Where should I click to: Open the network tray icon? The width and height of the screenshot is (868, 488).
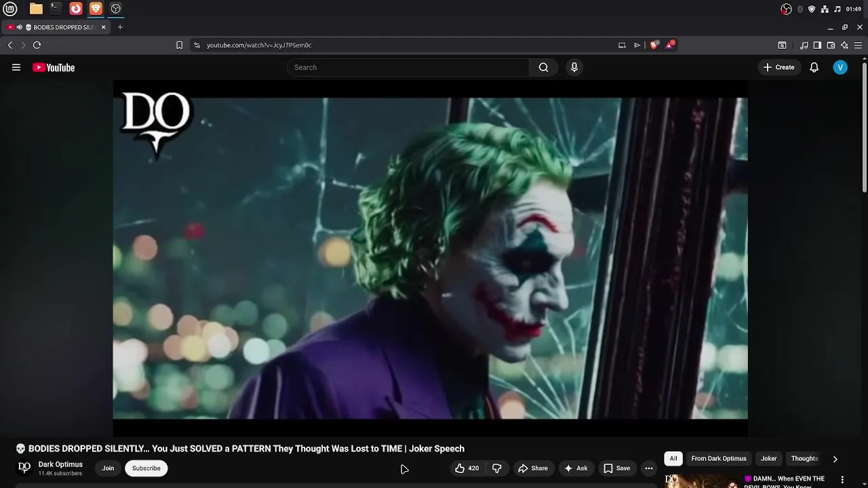(825, 9)
